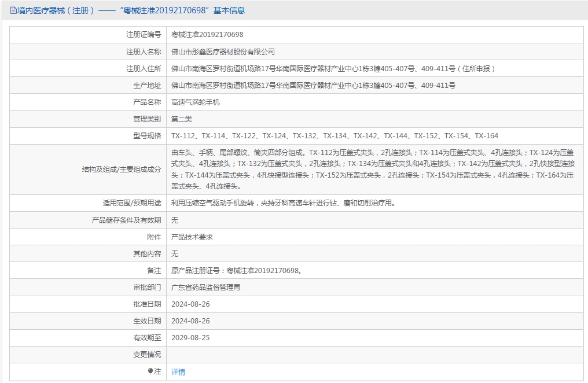Click the product name 高速气涡轮手机
Image resolution: width=588 pixels, height=383 pixels.
point(196,102)
